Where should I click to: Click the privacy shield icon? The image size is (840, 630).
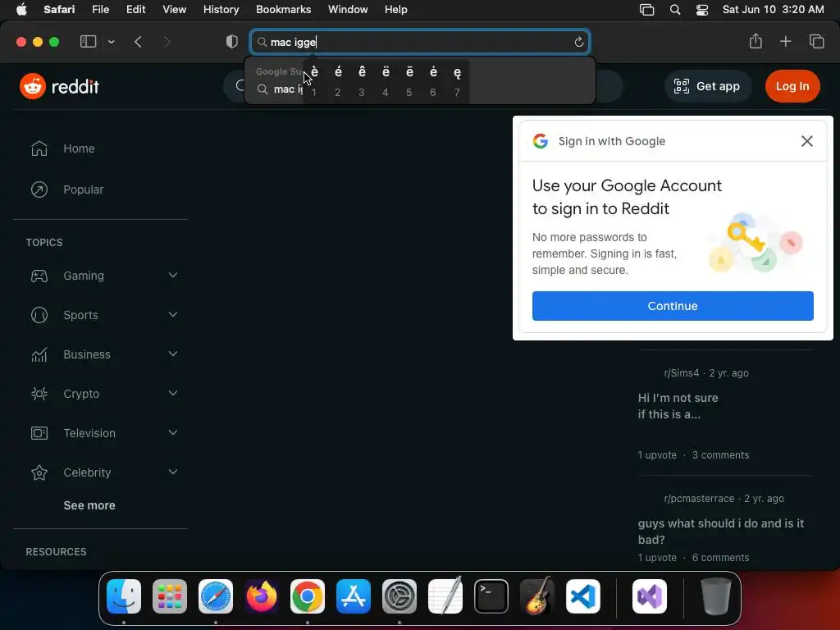(x=231, y=42)
